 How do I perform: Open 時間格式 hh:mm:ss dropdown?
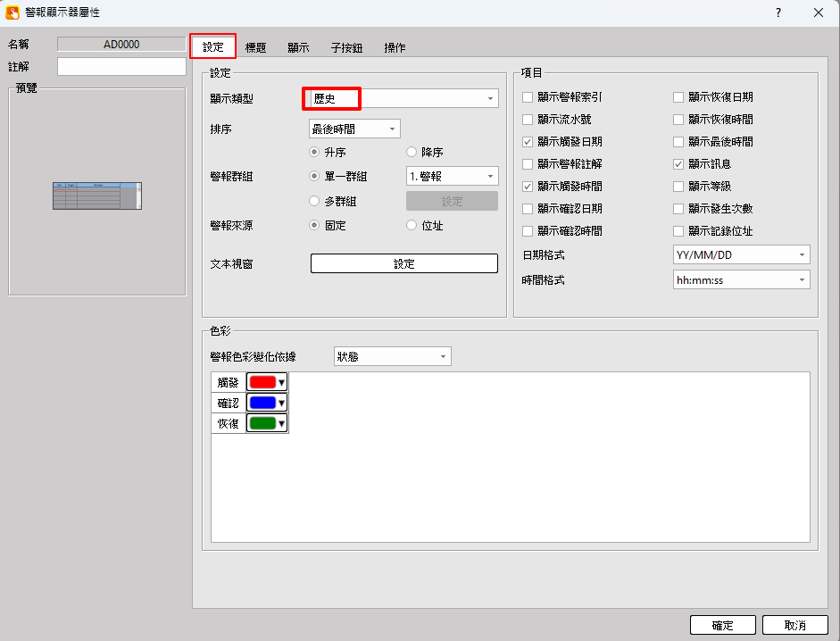click(741, 280)
